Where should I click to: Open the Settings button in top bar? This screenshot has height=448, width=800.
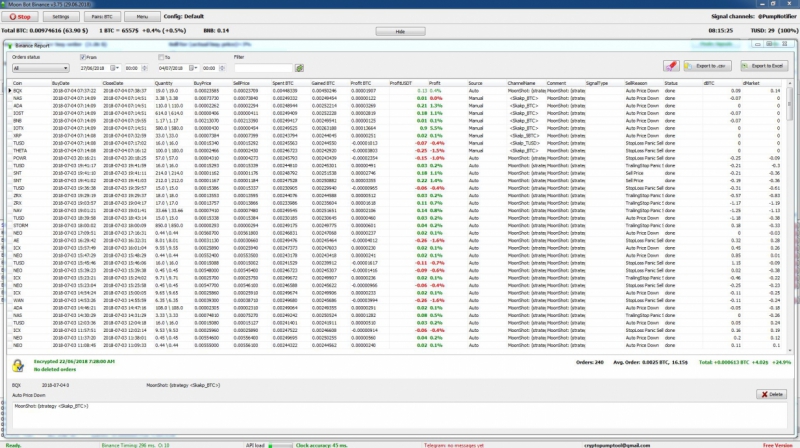coord(60,16)
